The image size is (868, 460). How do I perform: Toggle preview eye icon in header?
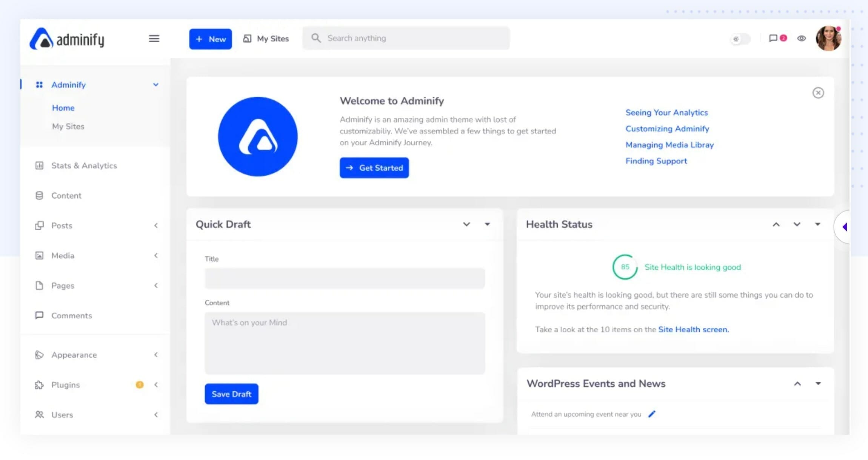tap(802, 38)
